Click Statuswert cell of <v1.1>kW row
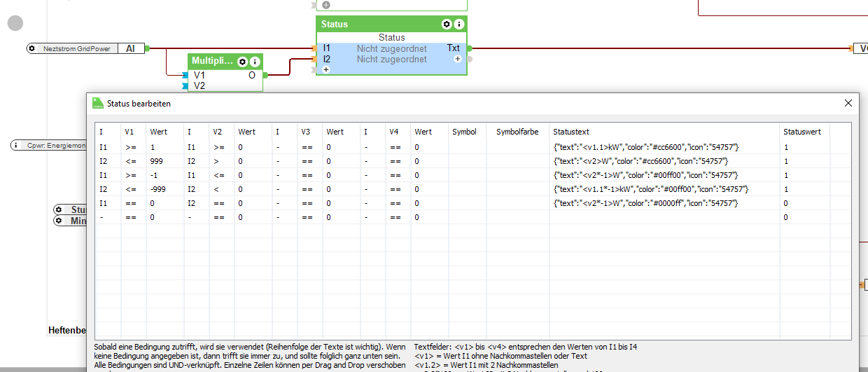 (805, 147)
